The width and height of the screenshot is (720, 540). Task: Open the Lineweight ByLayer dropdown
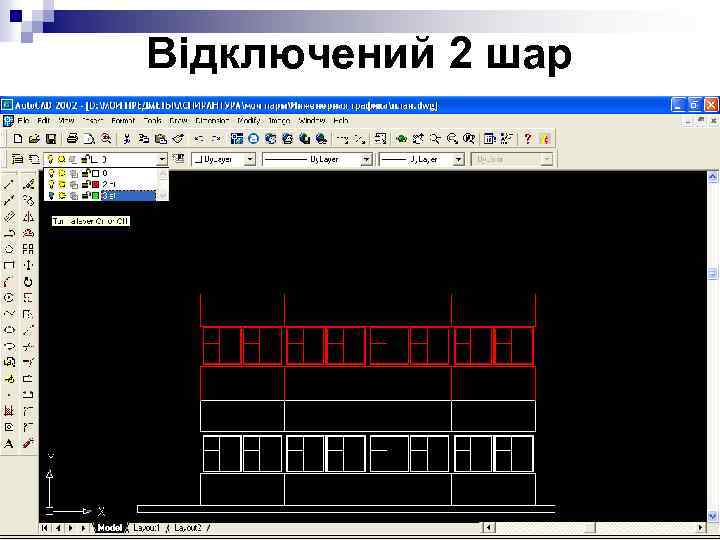tap(459, 159)
